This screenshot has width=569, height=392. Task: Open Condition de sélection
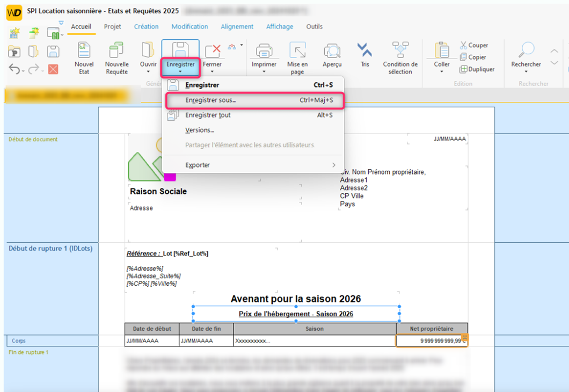point(400,52)
